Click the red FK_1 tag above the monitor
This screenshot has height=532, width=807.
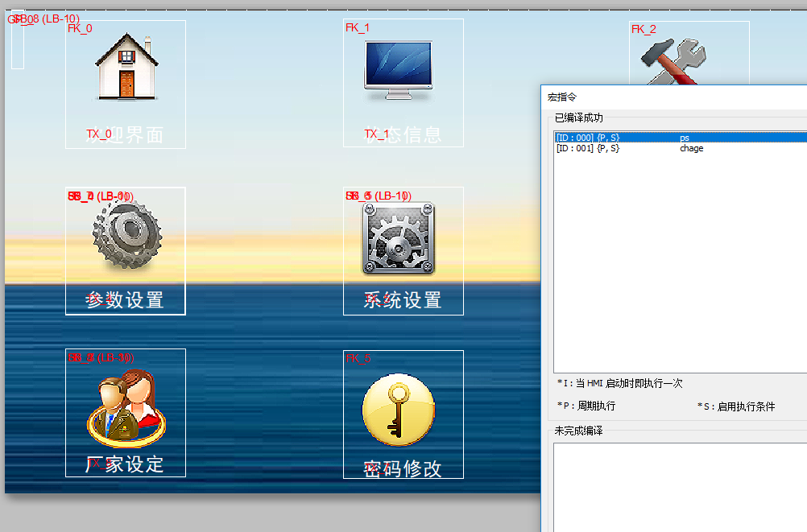[358, 27]
